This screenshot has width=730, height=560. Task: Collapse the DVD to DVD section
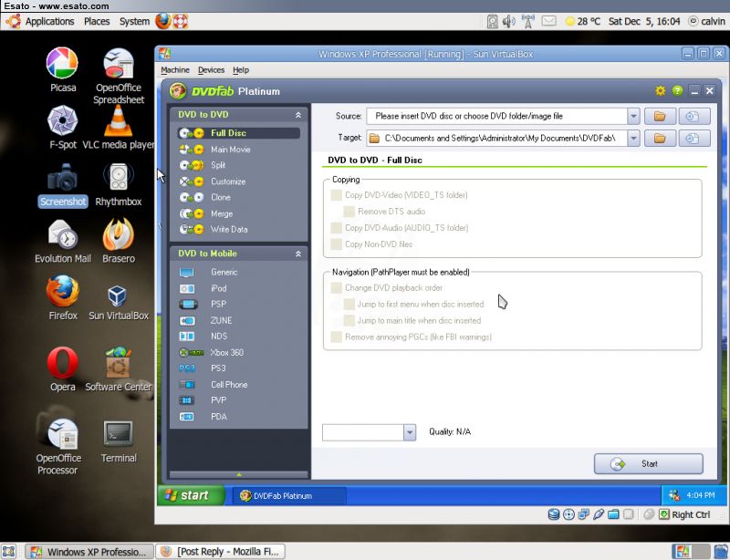(x=298, y=115)
